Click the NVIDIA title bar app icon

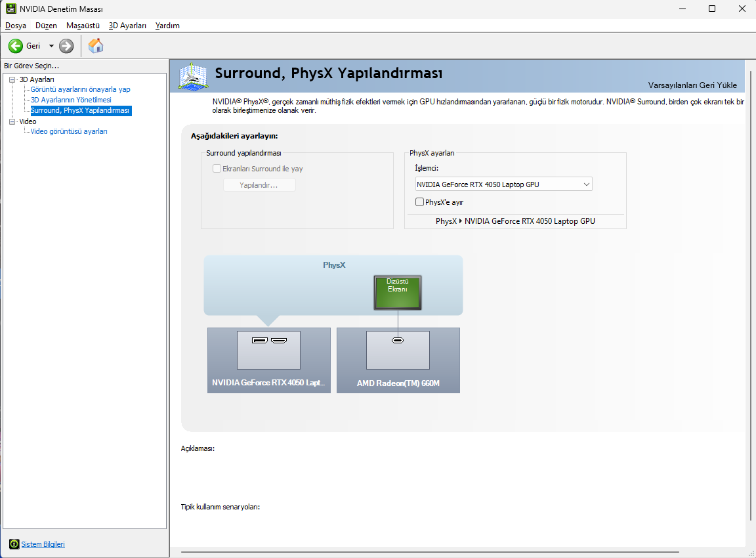click(x=10, y=9)
